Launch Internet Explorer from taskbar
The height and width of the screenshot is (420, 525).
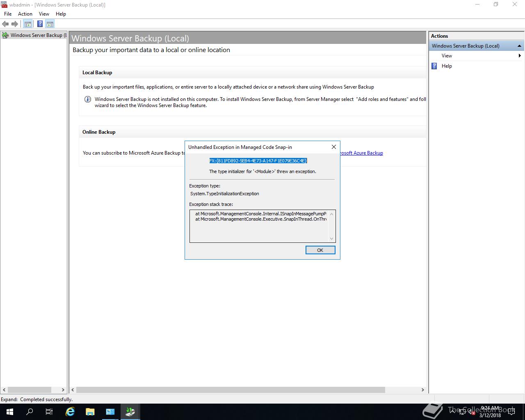coord(70,412)
